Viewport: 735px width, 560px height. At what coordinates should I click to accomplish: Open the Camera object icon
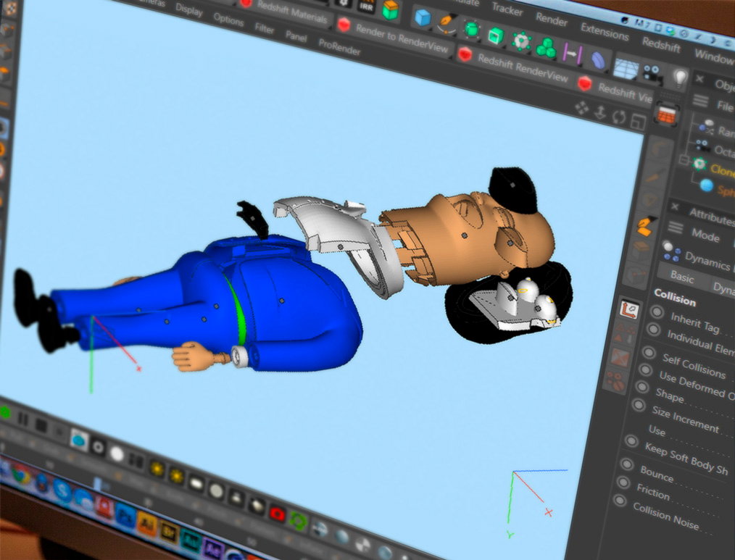[652, 73]
